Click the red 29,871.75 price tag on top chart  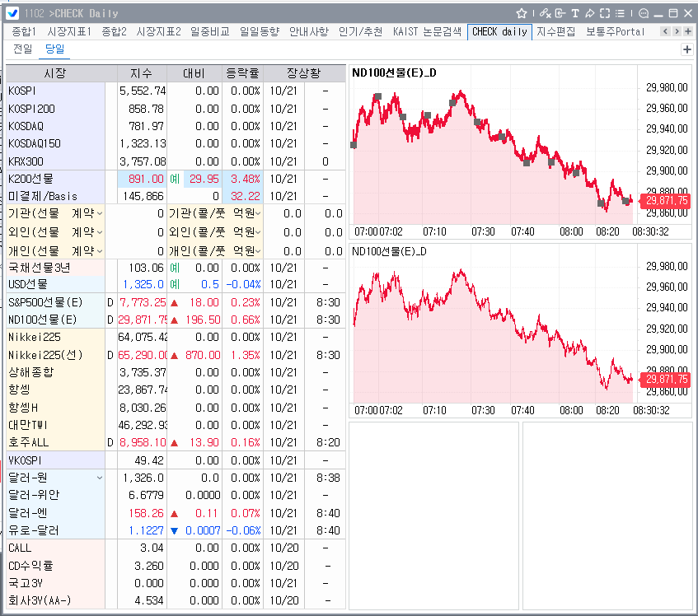click(664, 201)
